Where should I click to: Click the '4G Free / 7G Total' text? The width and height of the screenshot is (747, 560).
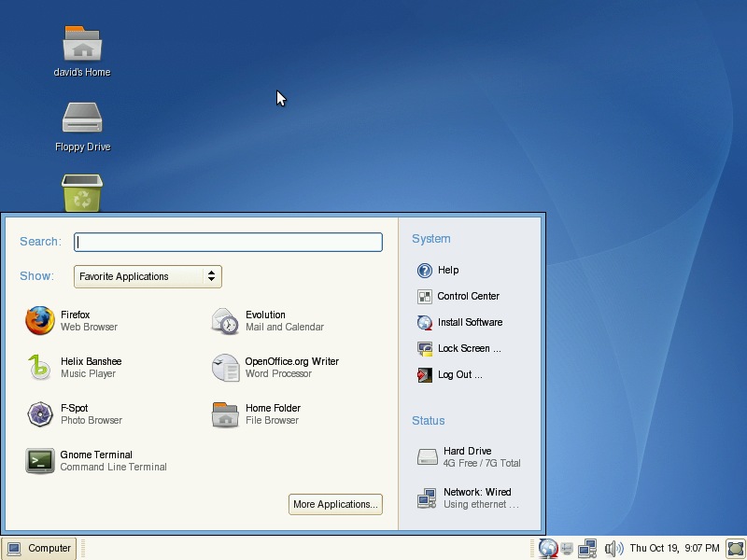coord(482,463)
